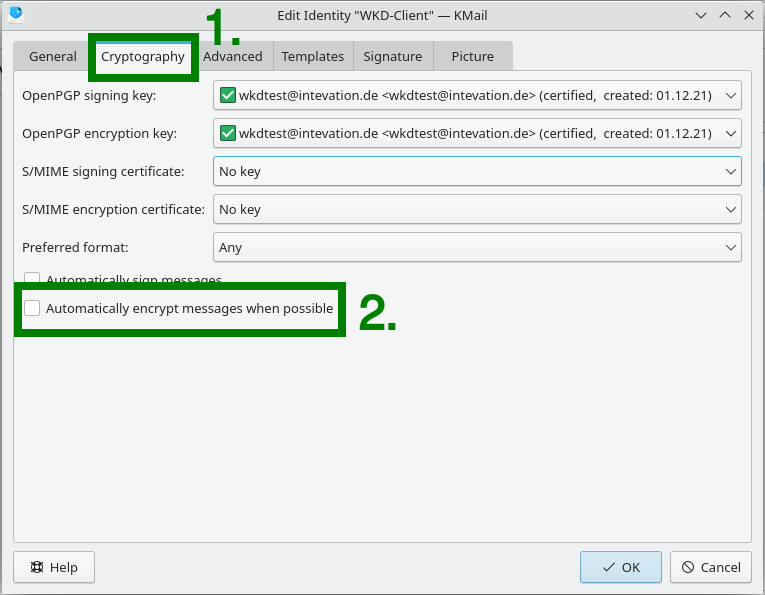Select the Signature tab
Screen dimensions: 765x595
coord(393,57)
